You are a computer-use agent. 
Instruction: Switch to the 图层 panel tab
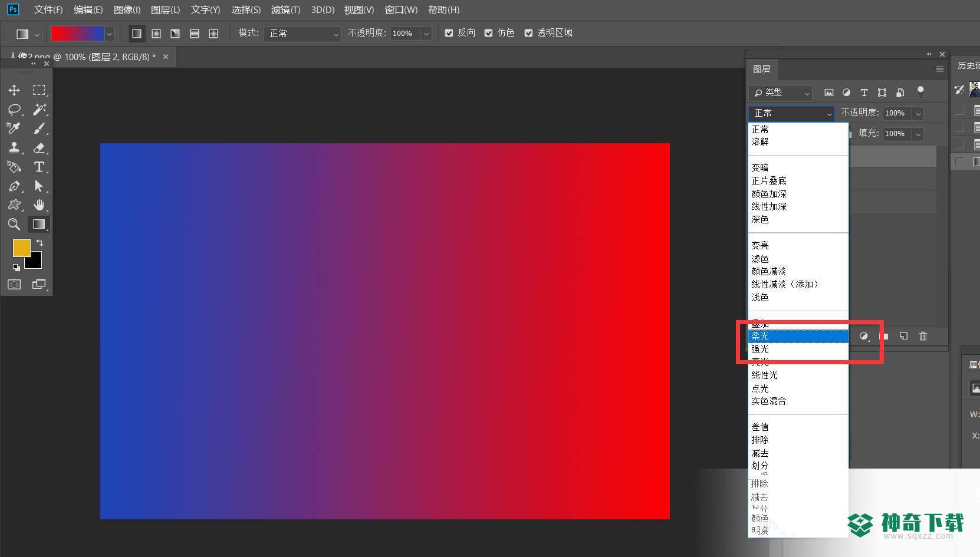pyautogui.click(x=762, y=69)
